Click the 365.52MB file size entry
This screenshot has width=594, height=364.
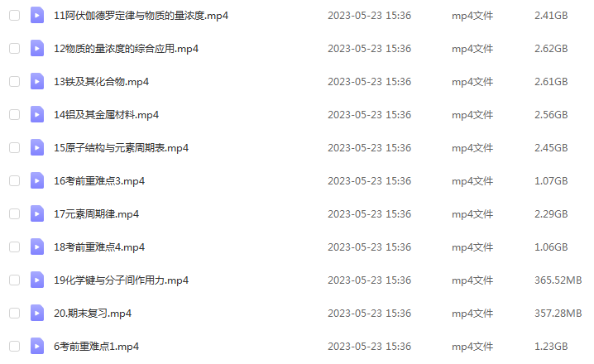point(558,280)
